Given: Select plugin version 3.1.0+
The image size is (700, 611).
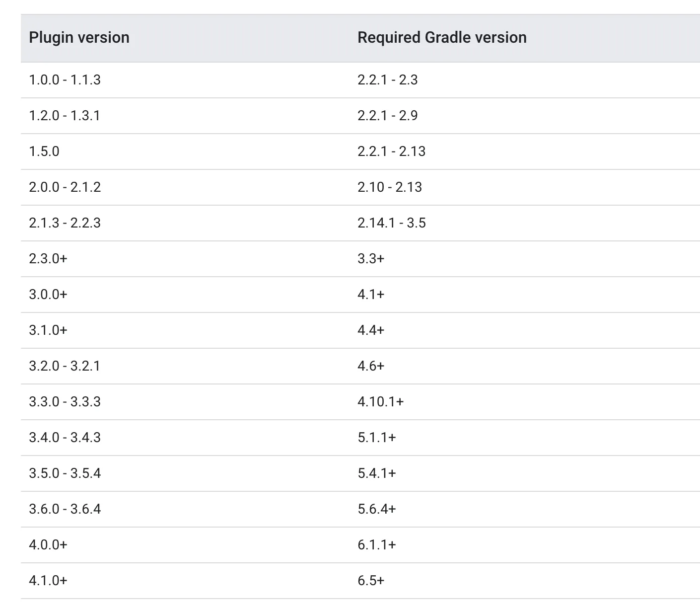Looking at the screenshot, I should click(48, 330).
